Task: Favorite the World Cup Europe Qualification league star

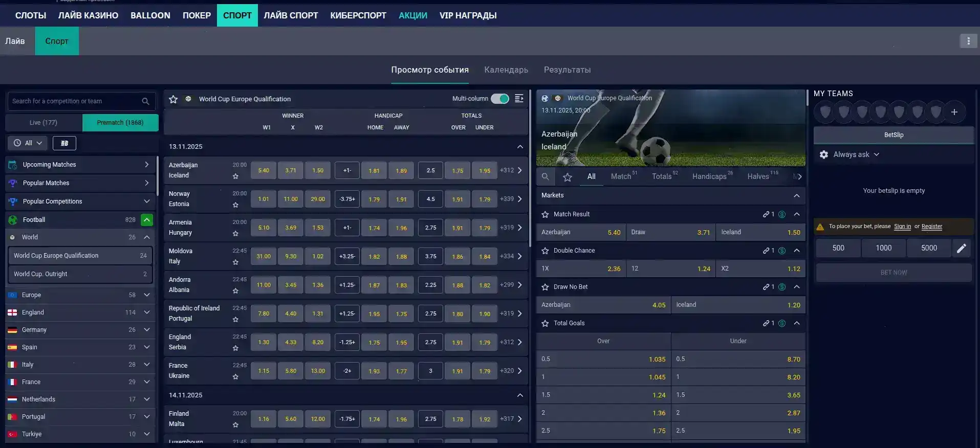Action: coord(173,99)
